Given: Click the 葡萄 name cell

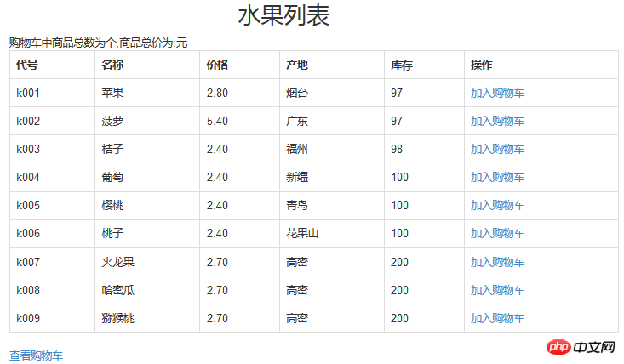Looking at the screenshot, I should [112, 177].
